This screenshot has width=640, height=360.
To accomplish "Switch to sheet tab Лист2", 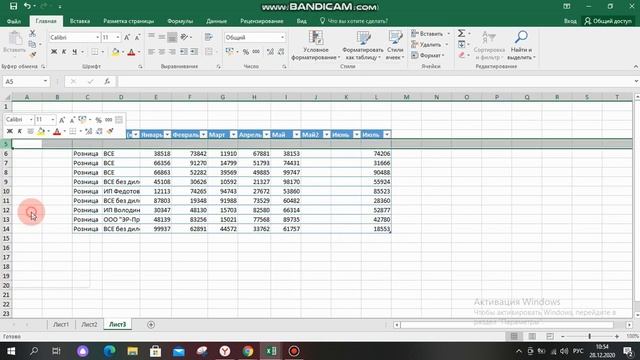I will (89, 324).
